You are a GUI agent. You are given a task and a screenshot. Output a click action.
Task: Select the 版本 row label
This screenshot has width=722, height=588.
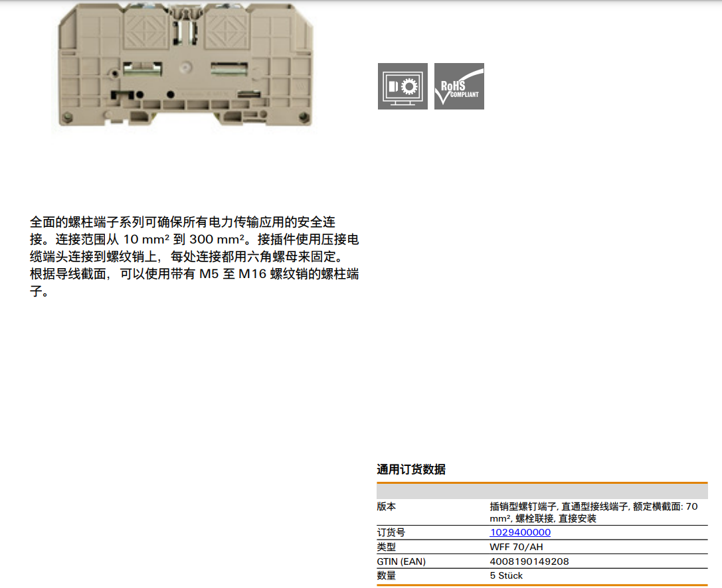point(387,506)
